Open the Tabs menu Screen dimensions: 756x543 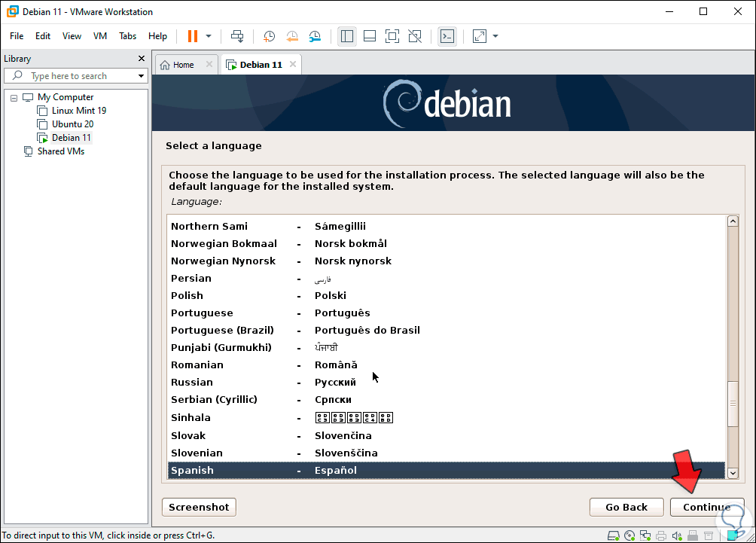[128, 36]
